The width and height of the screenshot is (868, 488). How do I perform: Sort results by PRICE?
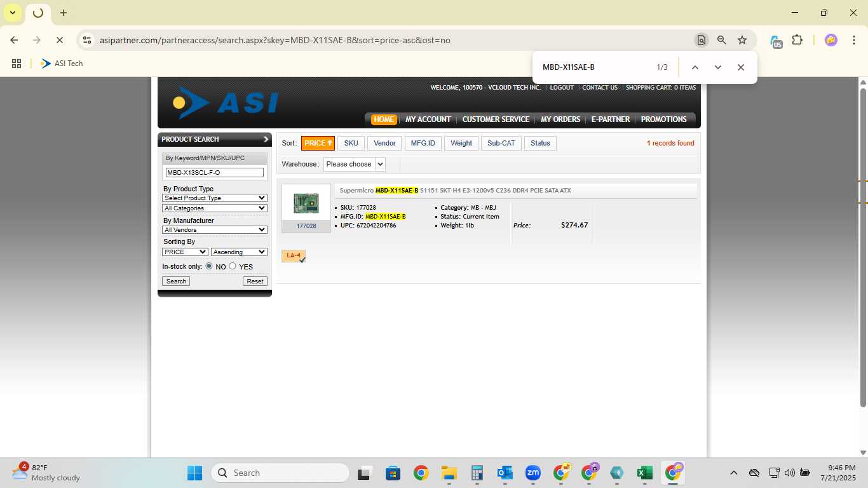[318, 144]
